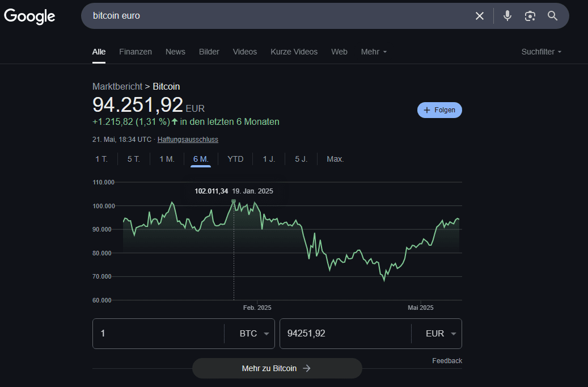Image resolution: width=588 pixels, height=387 pixels.
Task: Click the BTC amount input field
Action: click(x=158, y=333)
